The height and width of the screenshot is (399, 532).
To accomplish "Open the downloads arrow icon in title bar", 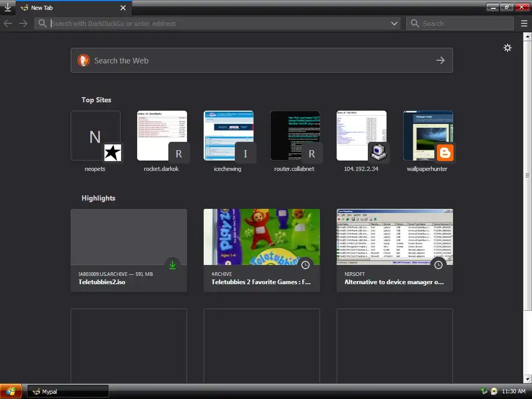I will [7, 7].
